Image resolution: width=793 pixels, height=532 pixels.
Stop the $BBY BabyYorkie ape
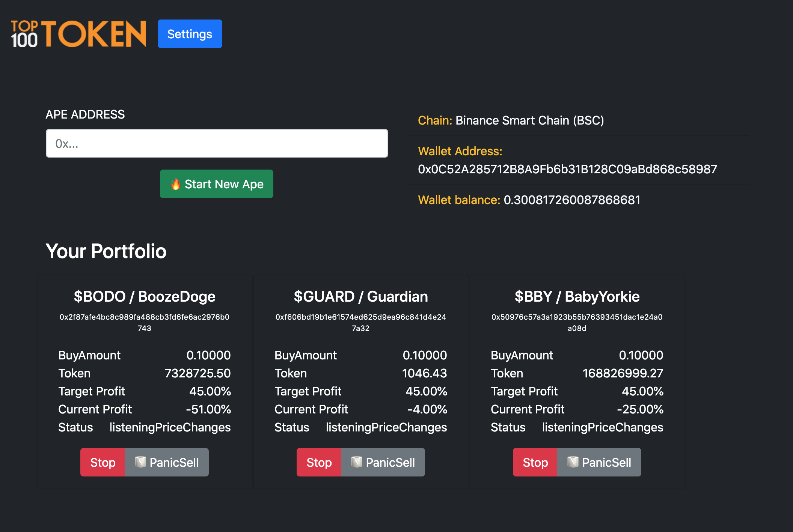point(535,462)
